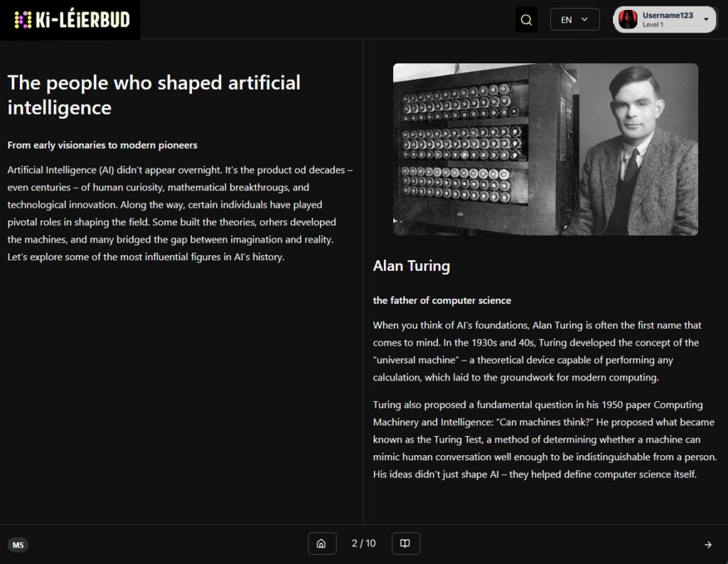Click the chevron beside EN
Screen dimensions: 728x564
point(585,20)
